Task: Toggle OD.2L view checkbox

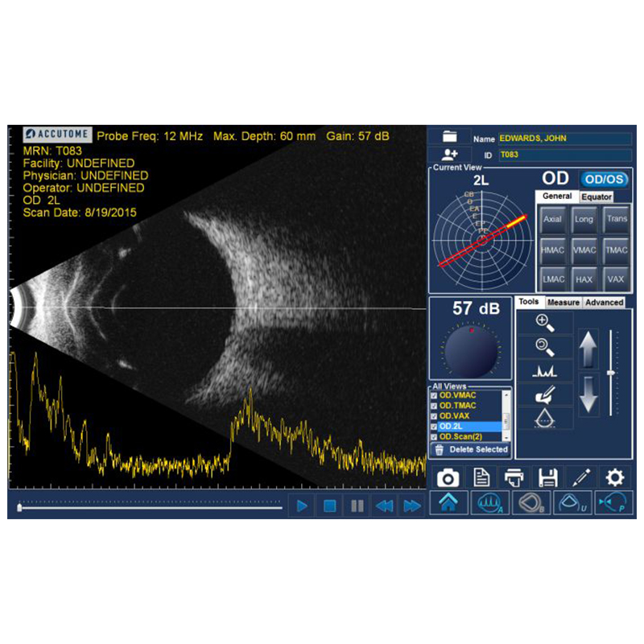Action: pyautogui.click(x=434, y=427)
